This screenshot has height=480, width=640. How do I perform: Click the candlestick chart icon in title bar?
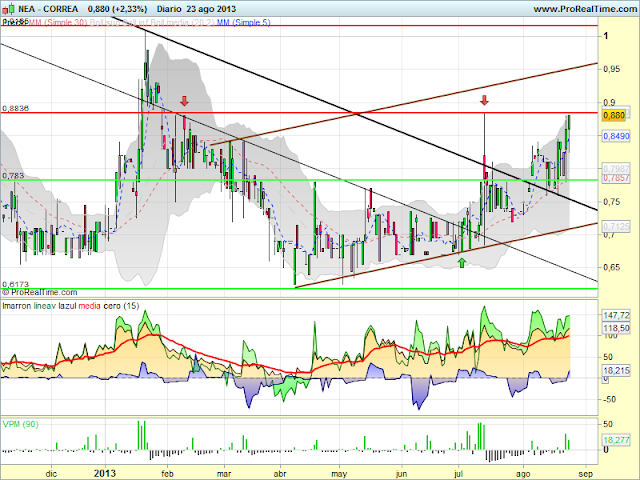tap(10, 8)
